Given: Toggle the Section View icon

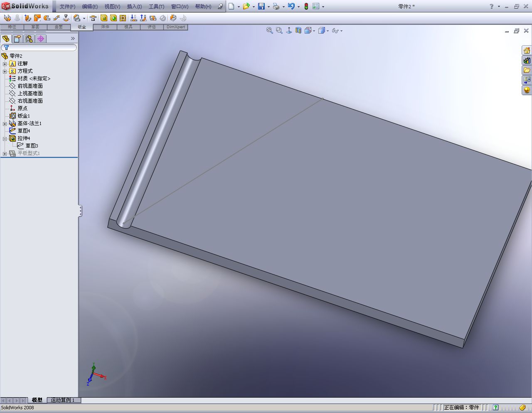Looking at the screenshot, I should pyautogui.click(x=298, y=30).
